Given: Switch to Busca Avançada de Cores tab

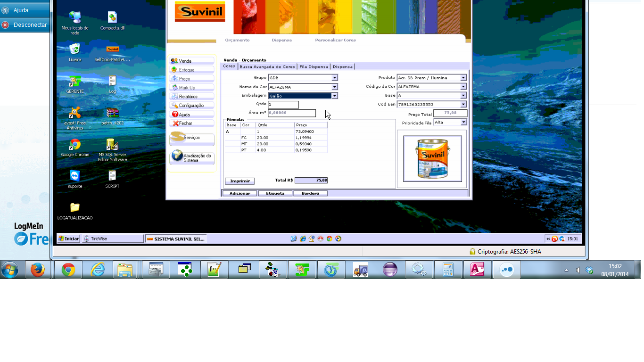Looking at the screenshot, I should [267, 67].
